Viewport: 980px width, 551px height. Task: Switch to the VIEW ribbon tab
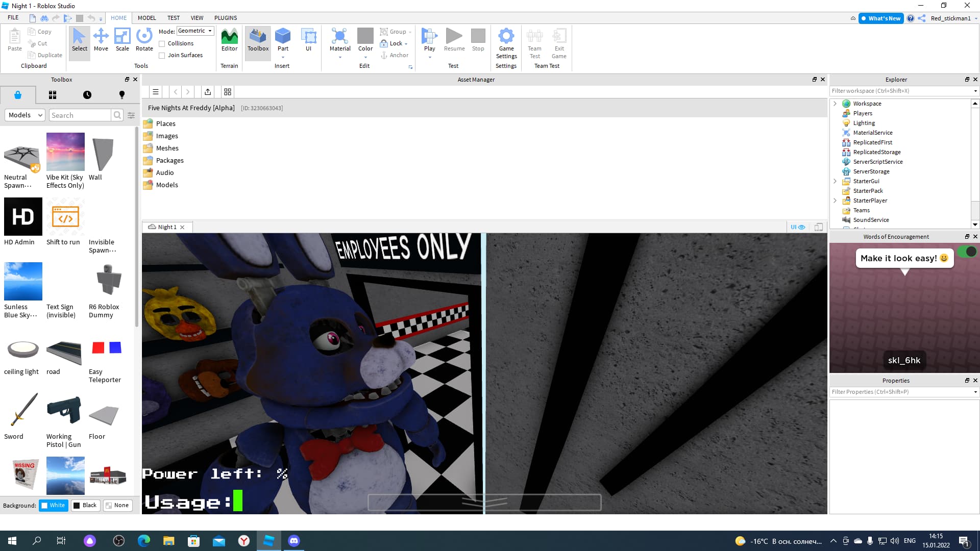pos(197,18)
